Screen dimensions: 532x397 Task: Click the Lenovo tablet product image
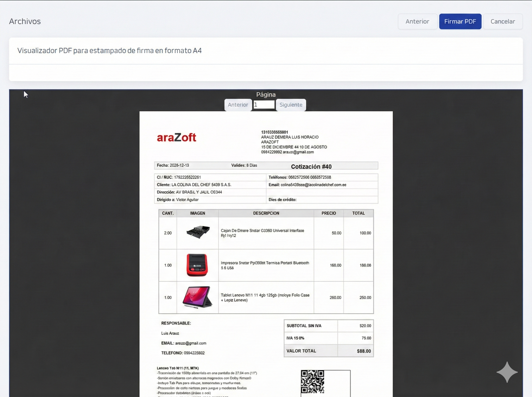click(197, 297)
